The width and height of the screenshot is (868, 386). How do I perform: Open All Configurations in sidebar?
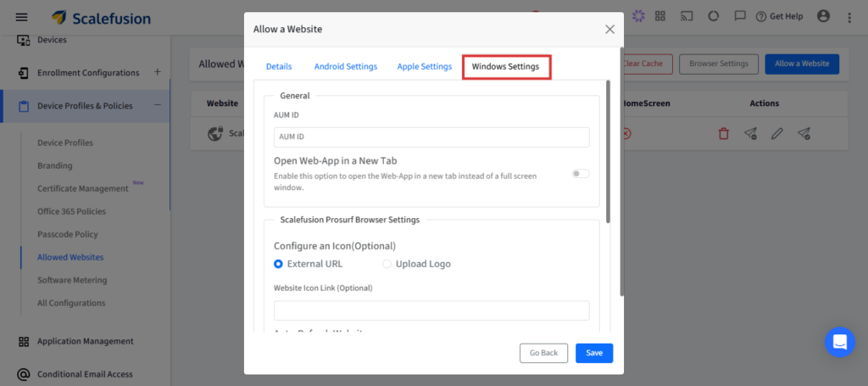[71, 303]
